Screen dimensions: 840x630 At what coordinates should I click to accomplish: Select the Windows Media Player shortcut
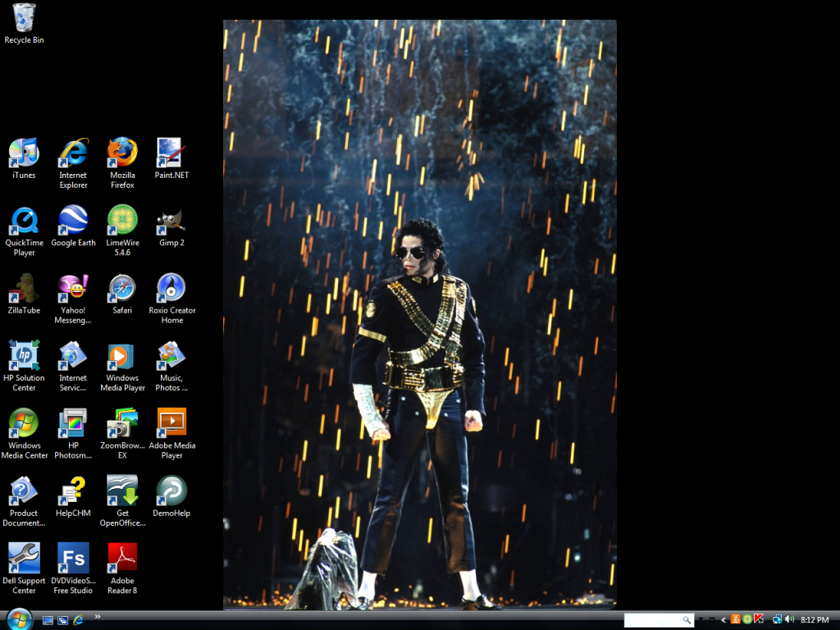(x=123, y=366)
